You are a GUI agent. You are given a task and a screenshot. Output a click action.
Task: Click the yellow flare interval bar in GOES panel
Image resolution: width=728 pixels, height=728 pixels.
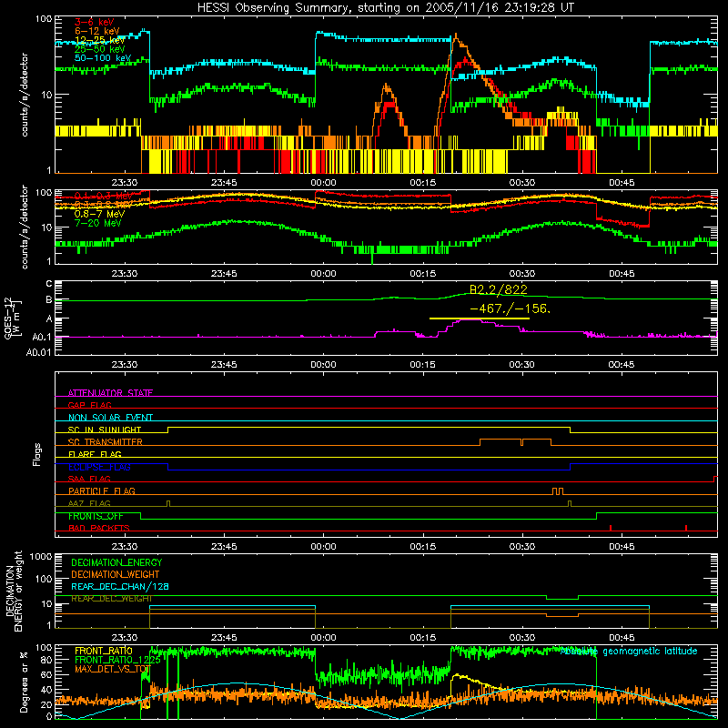tap(480, 318)
